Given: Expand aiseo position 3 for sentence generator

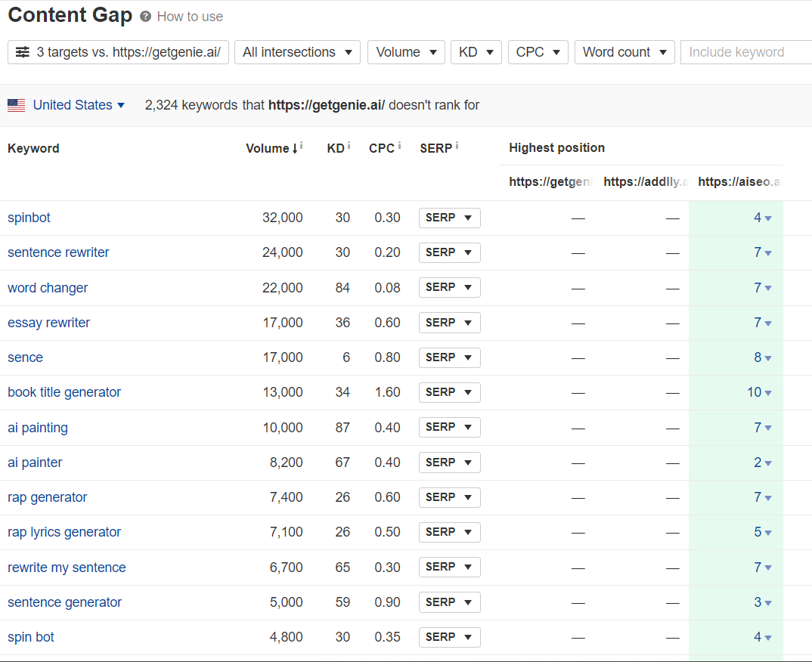Looking at the screenshot, I should (x=763, y=602).
